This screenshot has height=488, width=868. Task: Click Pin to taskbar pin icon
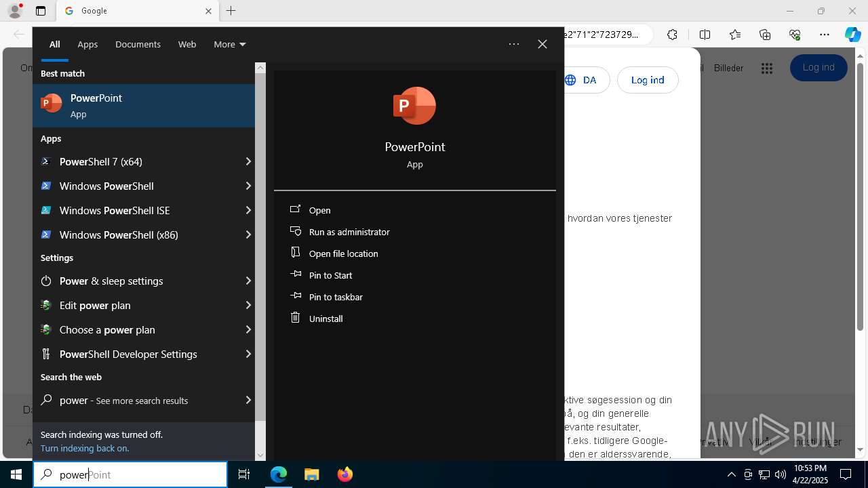(x=295, y=296)
